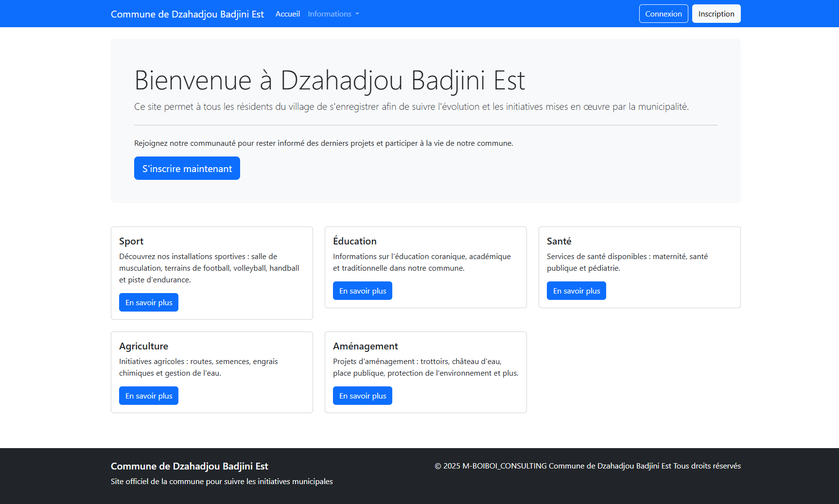Select the Santé card heading
Viewport: 839px width, 504px height.
click(559, 242)
